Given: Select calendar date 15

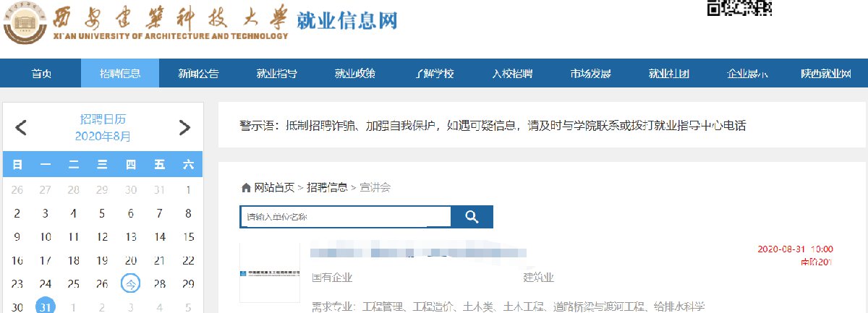Looking at the screenshot, I should tap(188, 236).
